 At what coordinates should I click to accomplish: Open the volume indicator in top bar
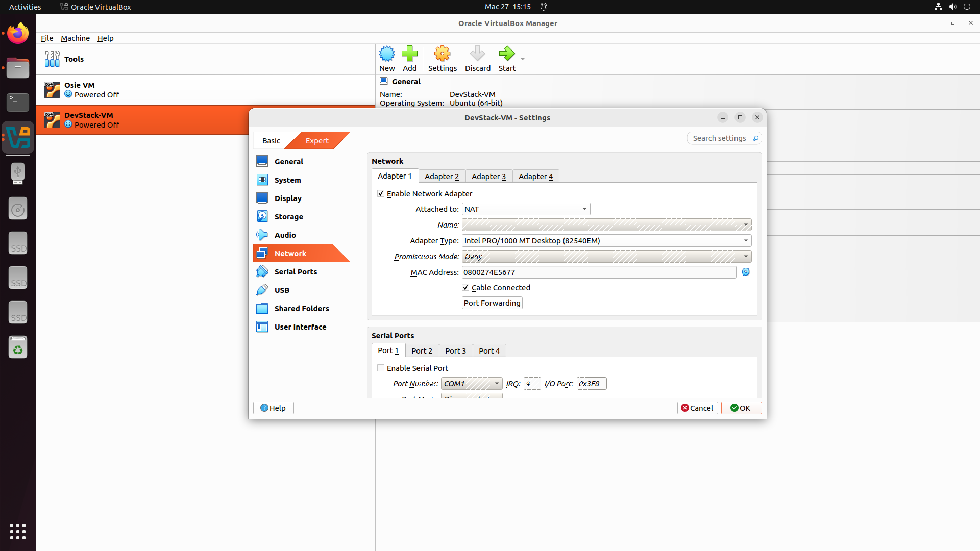952,7
